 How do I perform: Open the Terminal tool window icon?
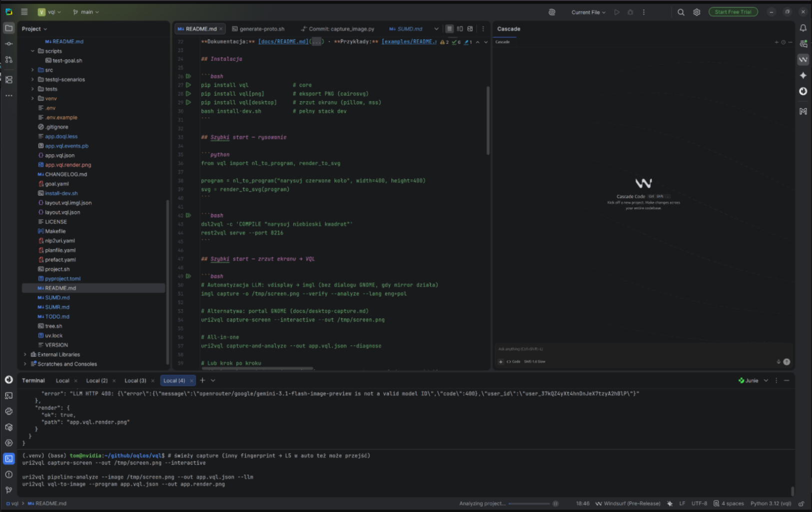(9, 459)
